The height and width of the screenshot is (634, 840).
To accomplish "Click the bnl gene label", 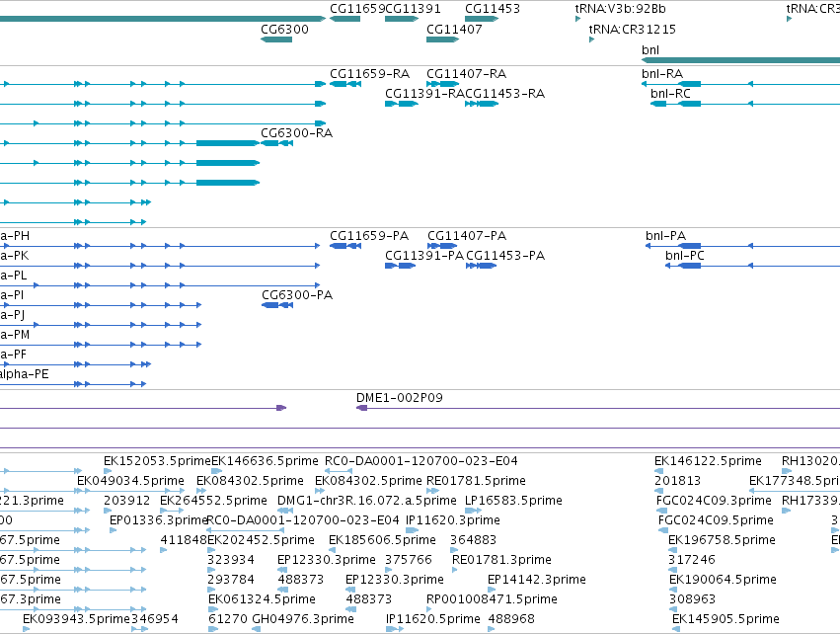I will [649, 49].
